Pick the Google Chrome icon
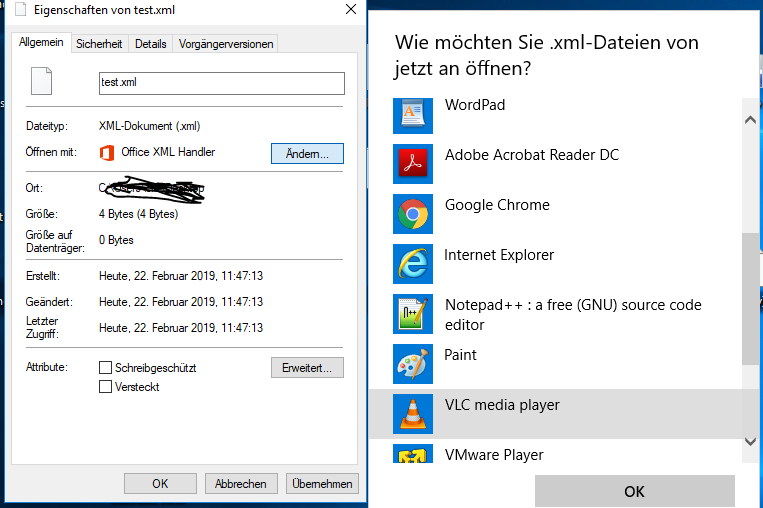The image size is (763, 508). pyautogui.click(x=413, y=214)
